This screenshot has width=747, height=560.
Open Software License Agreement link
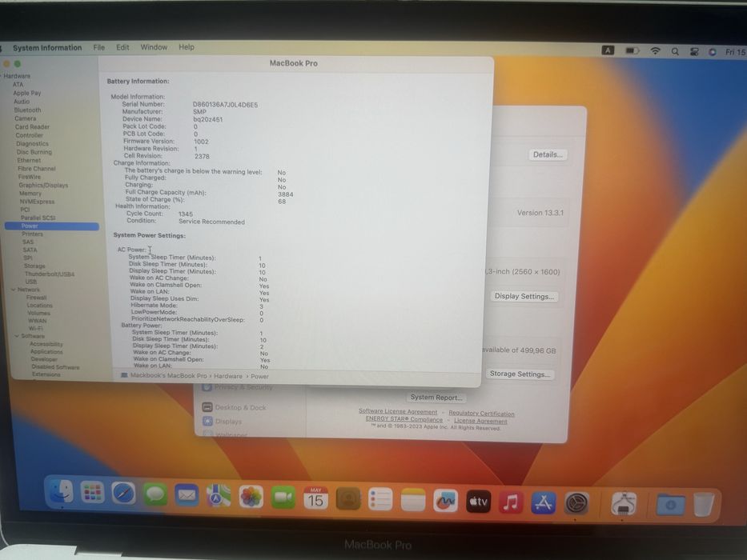point(398,411)
